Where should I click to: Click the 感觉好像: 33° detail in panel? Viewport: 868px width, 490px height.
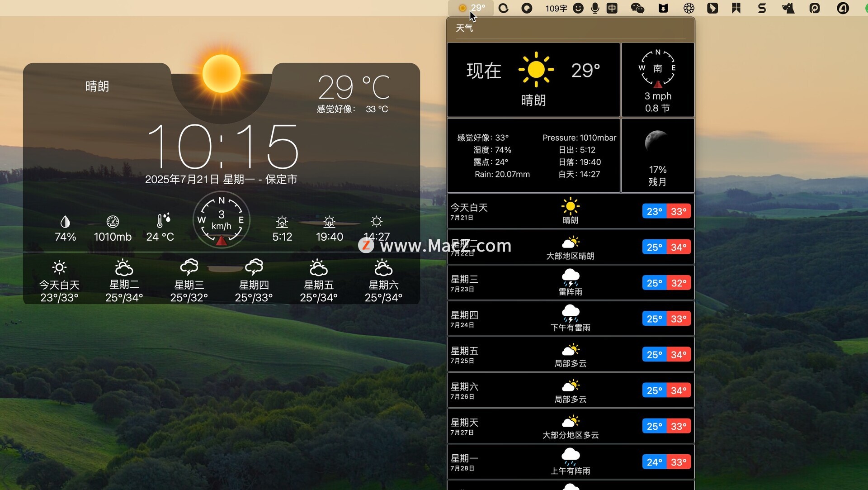(483, 138)
